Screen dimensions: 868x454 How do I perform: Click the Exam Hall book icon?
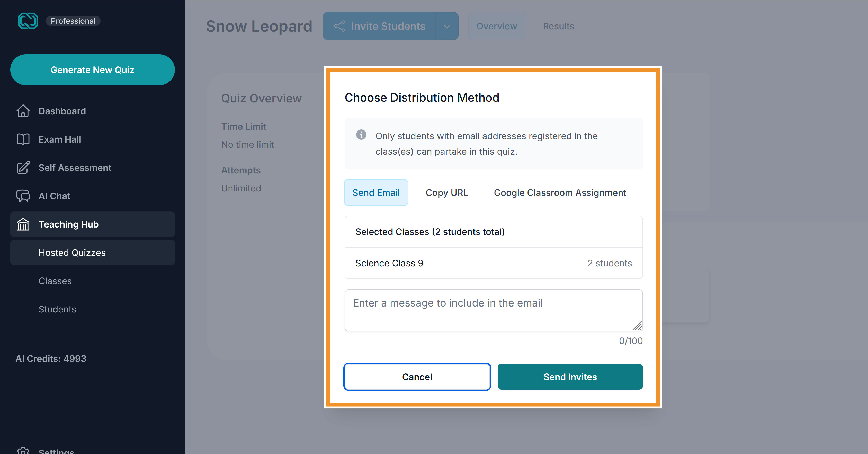[x=23, y=139]
